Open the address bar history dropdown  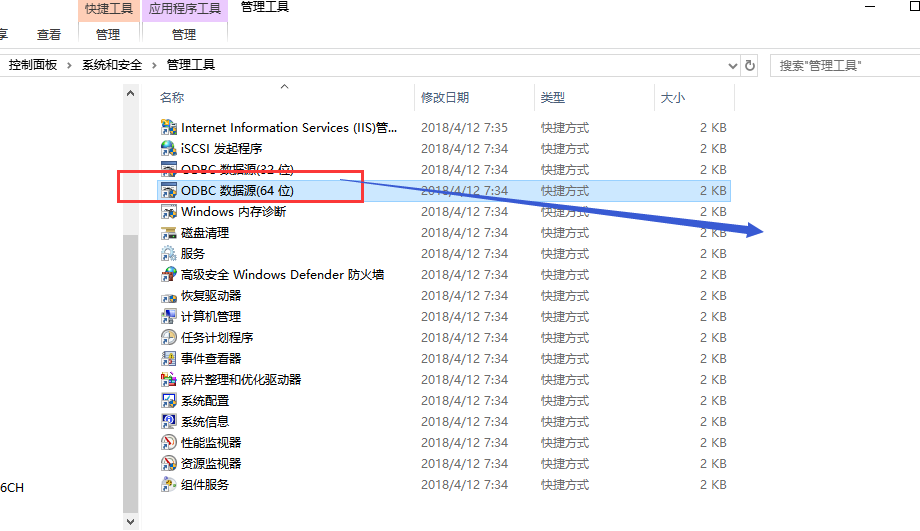(732, 66)
